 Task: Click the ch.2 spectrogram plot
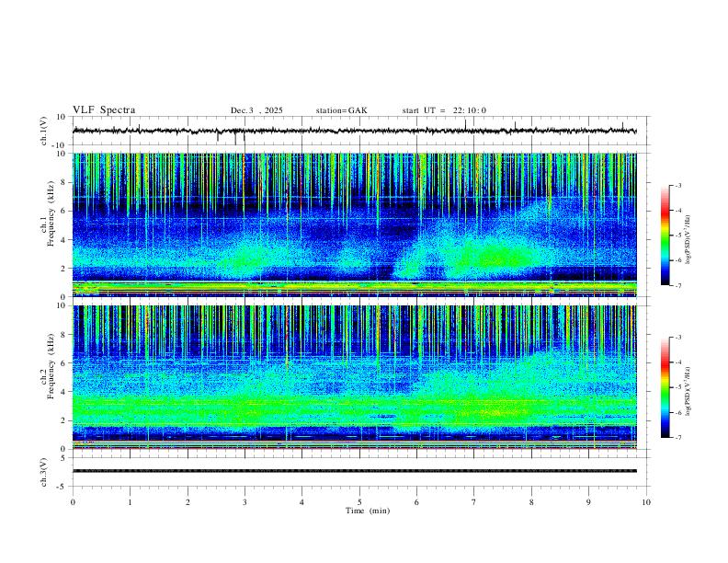pyautogui.click(x=354, y=377)
